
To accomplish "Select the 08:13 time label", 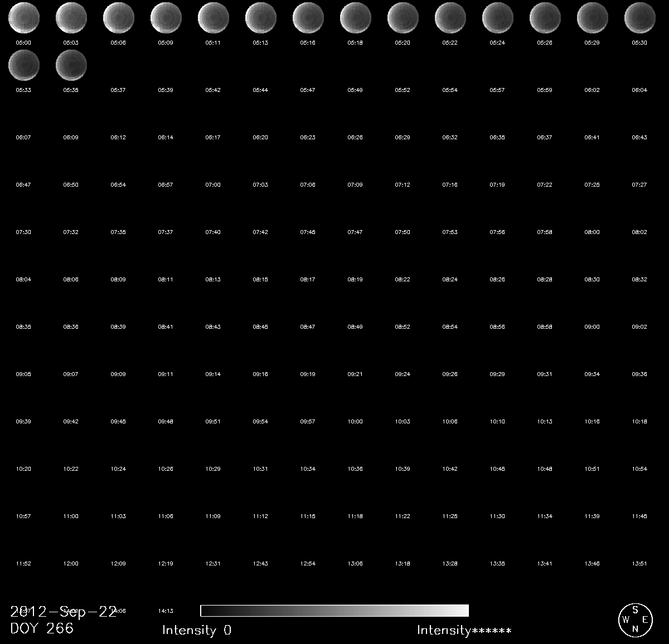I will pos(213,279).
